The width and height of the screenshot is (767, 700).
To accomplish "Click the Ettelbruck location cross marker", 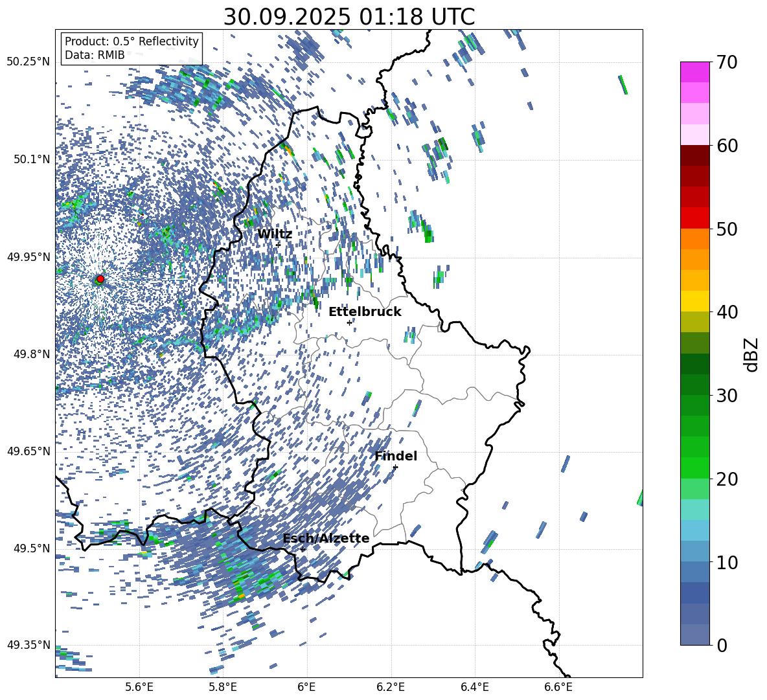I will click(x=349, y=322).
